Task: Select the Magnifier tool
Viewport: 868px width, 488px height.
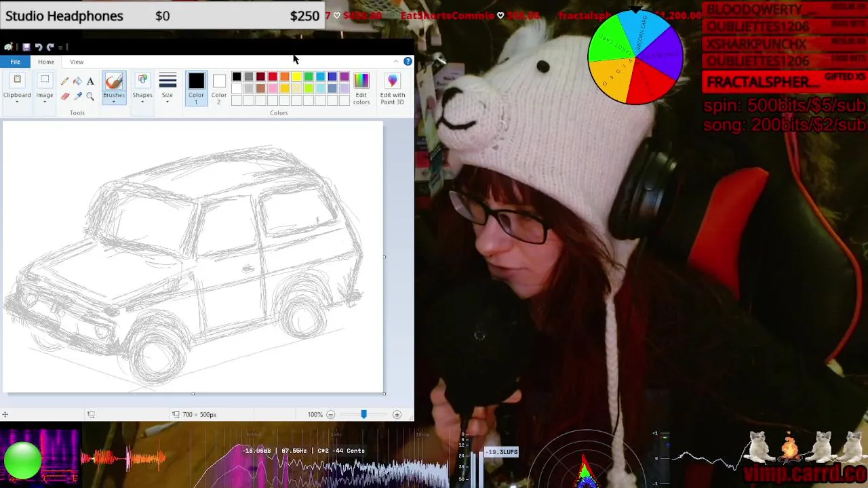Action: [x=90, y=97]
